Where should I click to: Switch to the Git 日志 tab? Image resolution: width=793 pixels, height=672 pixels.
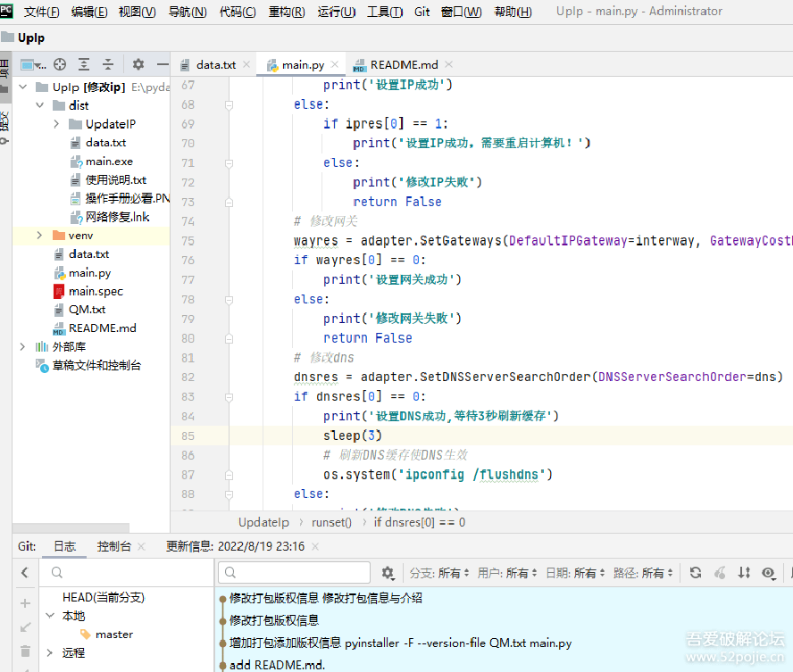click(x=64, y=546)
